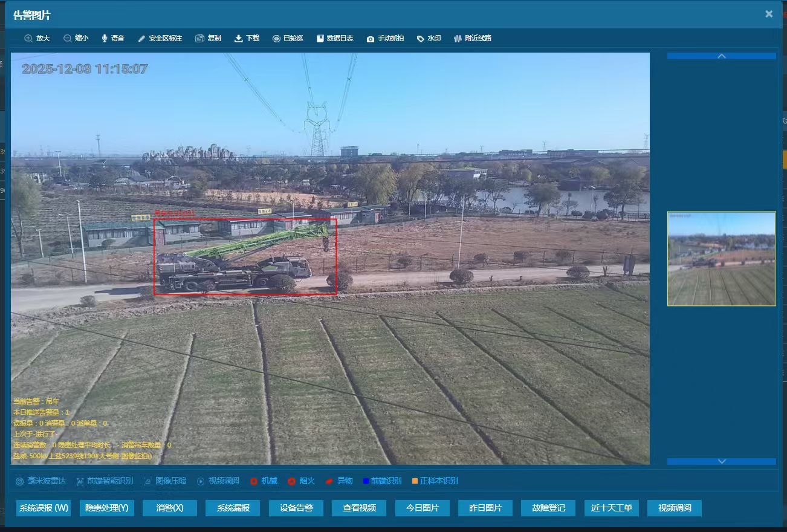The width and height of the screenshot is (787, 532).
Task: Take a manual snapshot with 手动抓拍
Action: coord(371,39)
